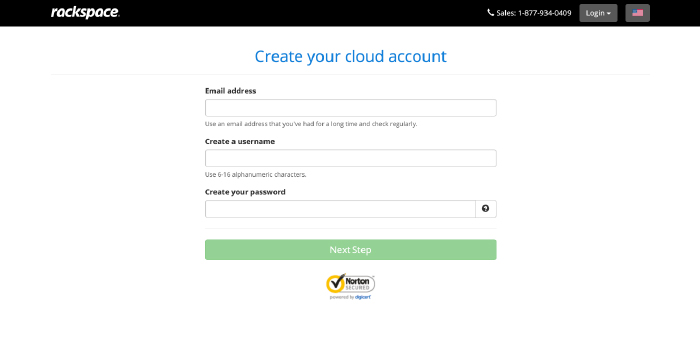The image size is (700, 360).
Task: Select the Sales 1-877-934-0409 phone number
Action: pyautogui.click(x=533, y=13)
